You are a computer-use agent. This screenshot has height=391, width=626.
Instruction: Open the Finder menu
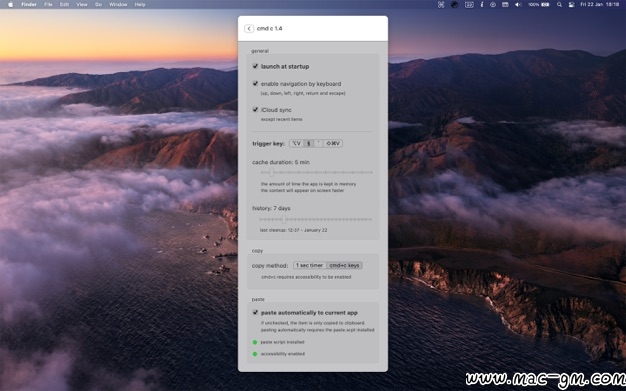(29, 4)
